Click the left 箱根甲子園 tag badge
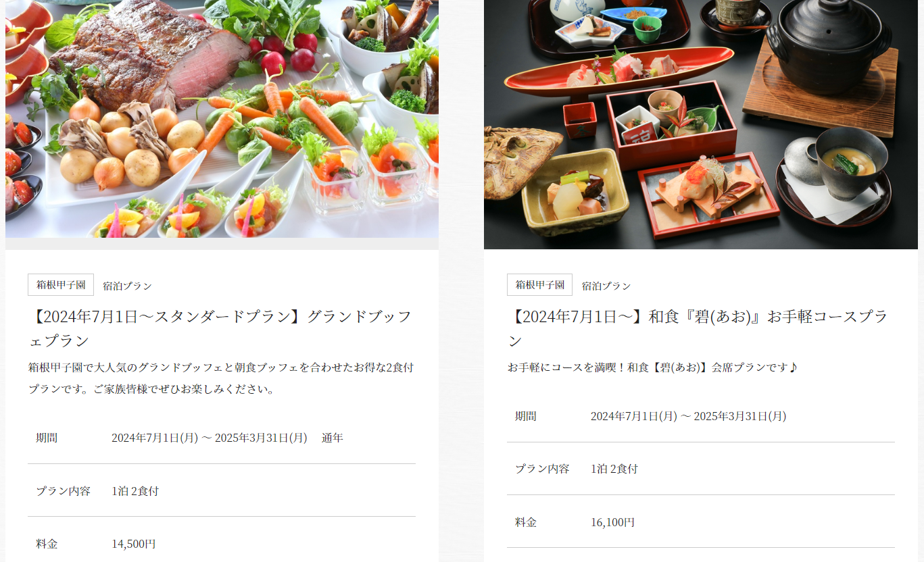 (61, 285)
